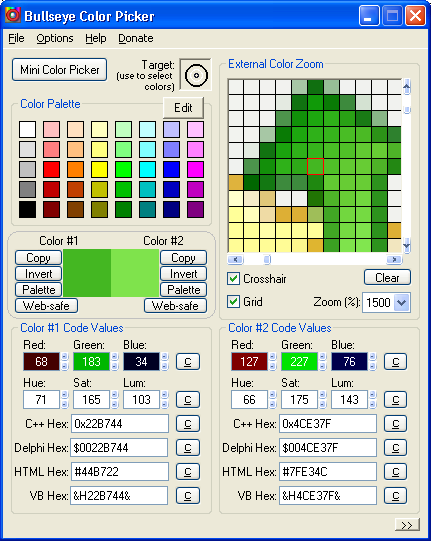The width and height of the screenshot is (431, 541).
Task: Click Color #1 Blue value field 34
Action: 141,362
